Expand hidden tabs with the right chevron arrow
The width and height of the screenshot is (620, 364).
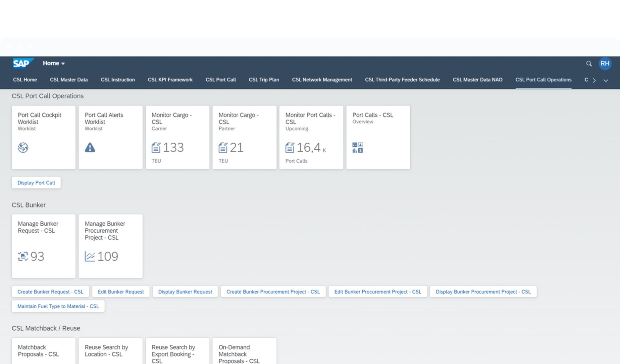click(594, 80)
